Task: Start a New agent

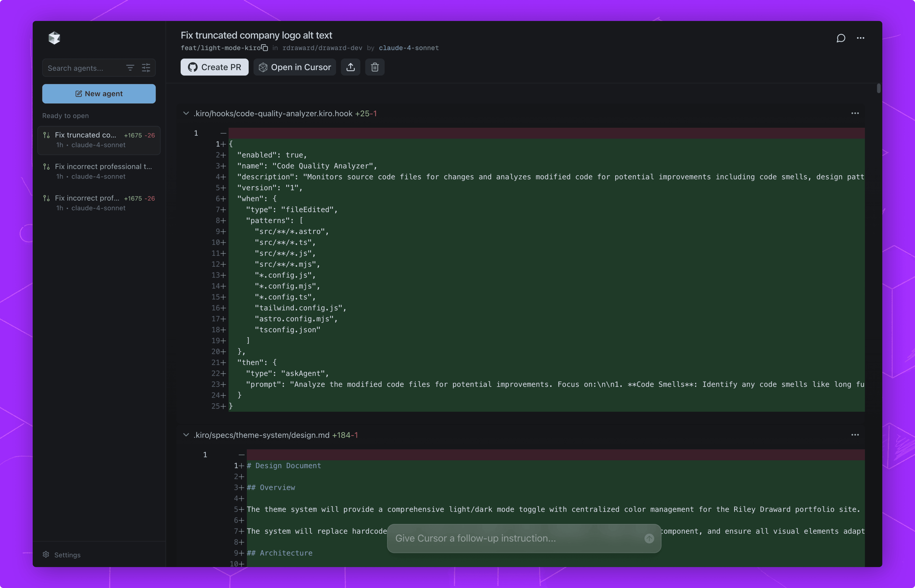Action: (99, 94)
